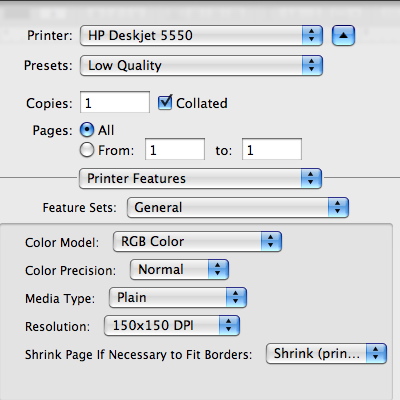Click Feature Sets popup arrows
The width and height of the screenshot is (400, 400).
point(338,207)
